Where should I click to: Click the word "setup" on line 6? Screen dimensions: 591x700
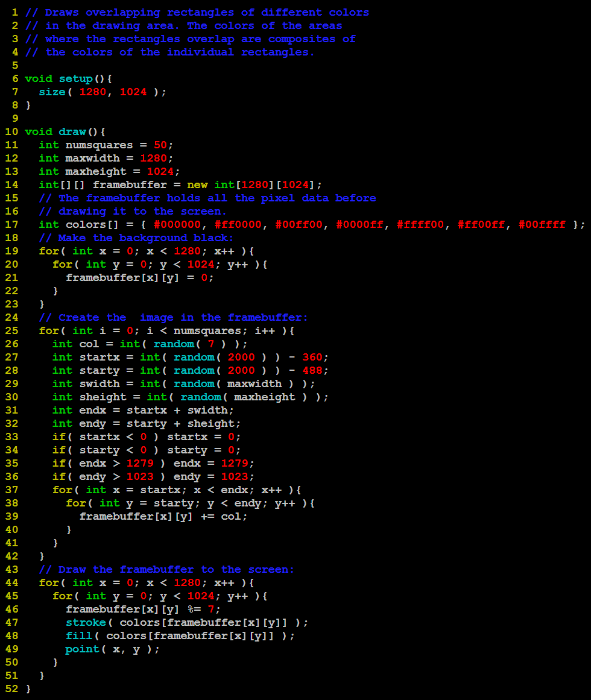[76, 79]
